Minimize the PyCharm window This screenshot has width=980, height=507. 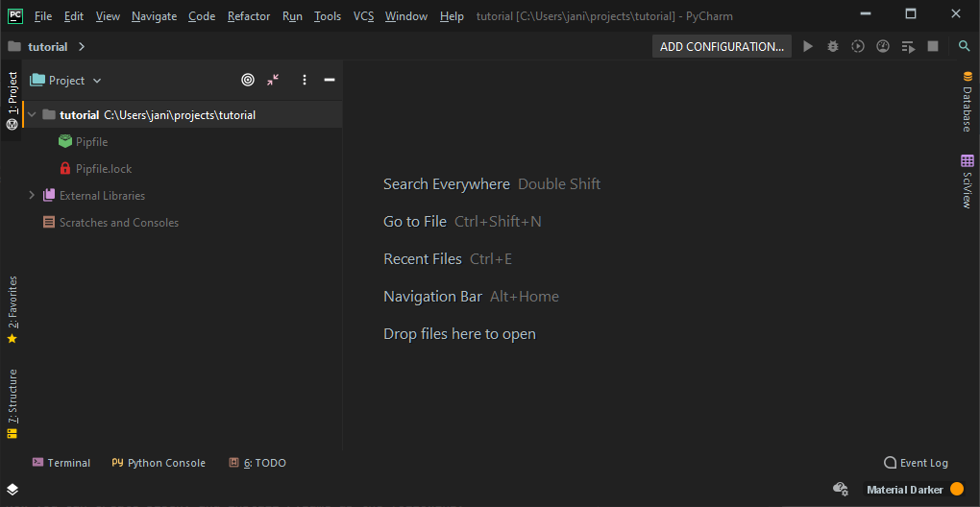pos(866,13)
